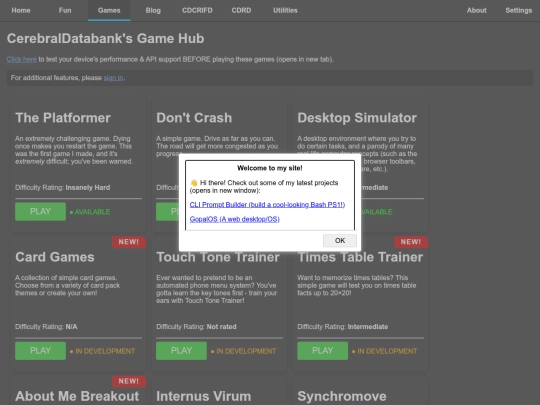Image resolution: width=540 pixels, height=405 pixels.
Task: Click the 'About Me Breakout' title
Action: 77,396
